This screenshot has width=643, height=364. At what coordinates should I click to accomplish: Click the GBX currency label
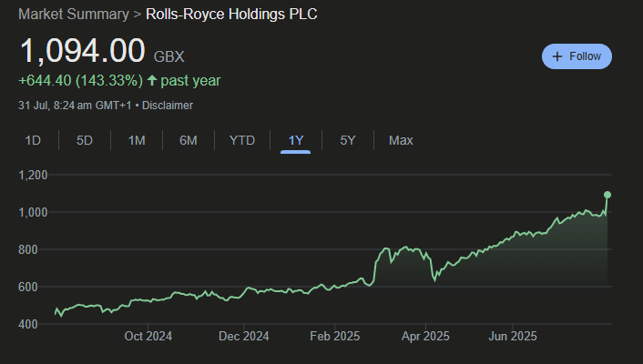pos(169,56)
